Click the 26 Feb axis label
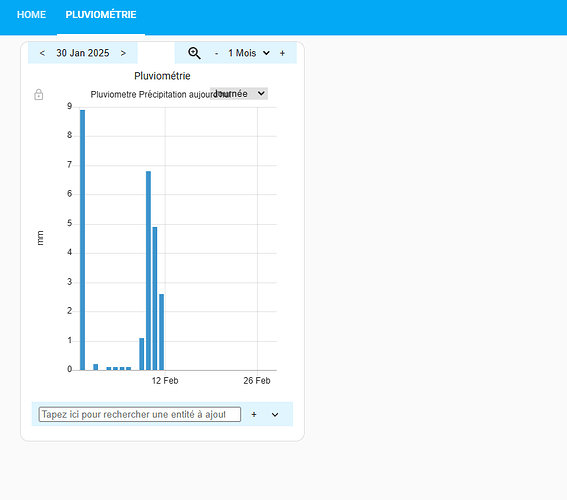Screen dimensions: 567x500 pyautogui.click(x=257, y=381)
